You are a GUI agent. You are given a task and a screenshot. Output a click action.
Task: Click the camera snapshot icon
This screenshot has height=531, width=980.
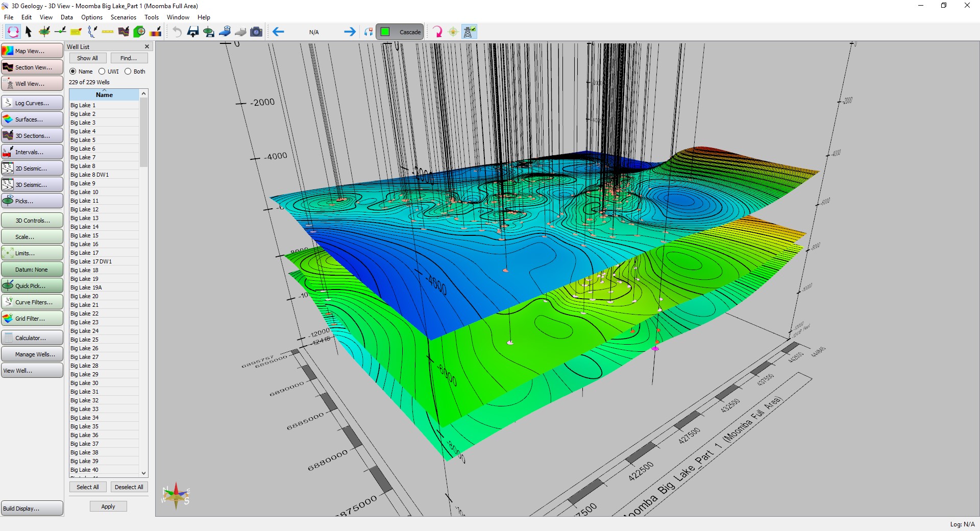[256, 32]
